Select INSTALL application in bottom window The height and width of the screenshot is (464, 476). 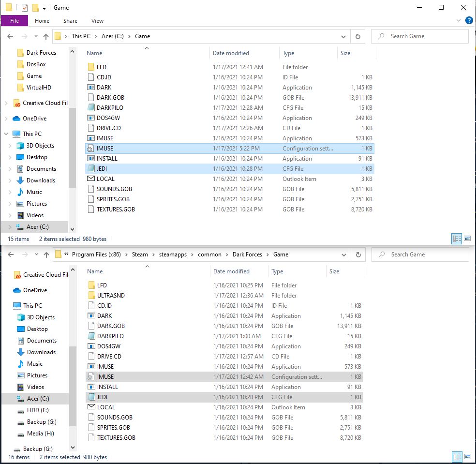tap(224, 387)
